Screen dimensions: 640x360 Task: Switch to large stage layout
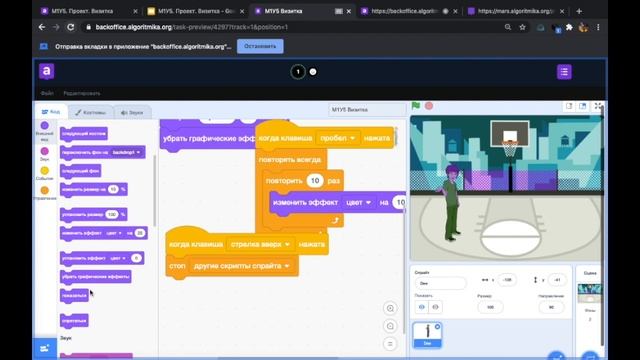[582, 106]
